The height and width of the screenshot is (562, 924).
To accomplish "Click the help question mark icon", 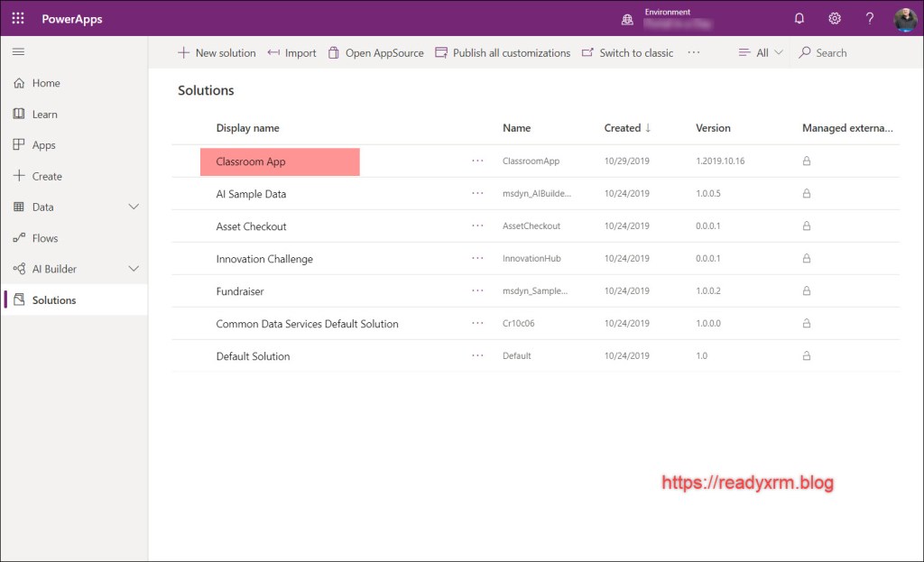I will (870, 18).
